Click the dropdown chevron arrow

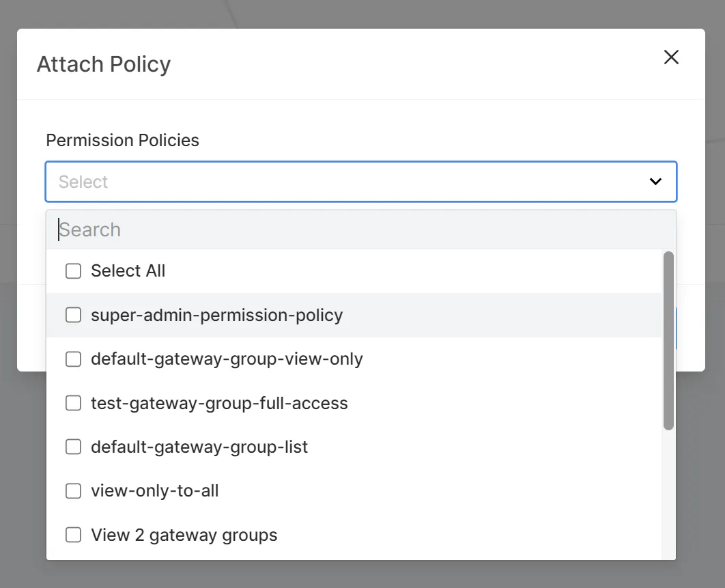click(x=655, y=182)
